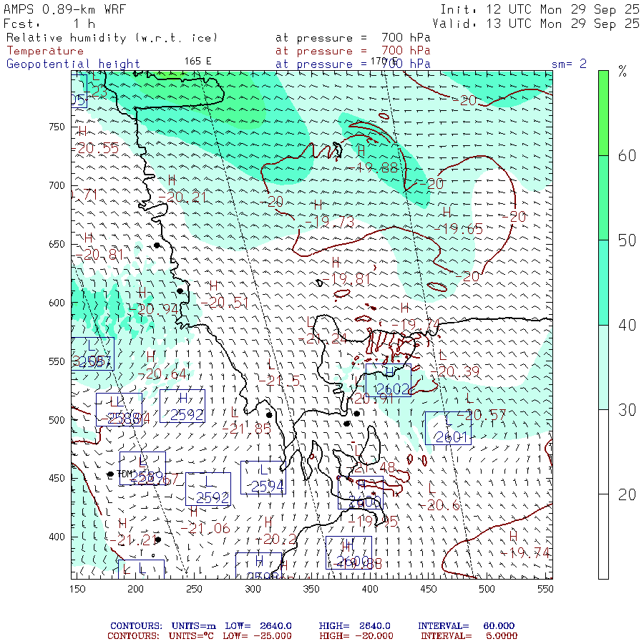The width and height of the screenshot is (644, 644).
Task: Click the bright green above-60% colorbar segment
Action: click(x=603, y=113)
